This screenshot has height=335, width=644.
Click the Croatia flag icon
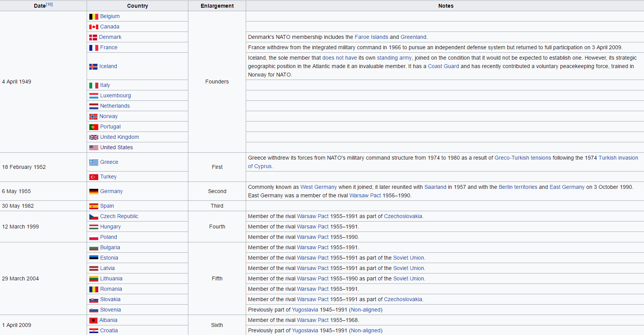(94, 331)
